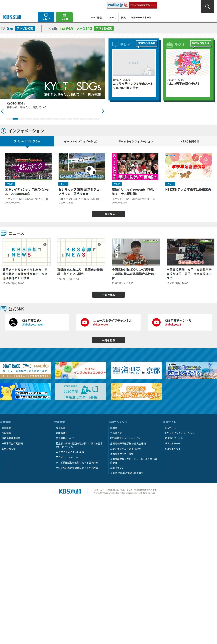The image size is (217, 644).
Task: Open the 滋賀県 1215kHz radio notice banner
Action: pos(26,392)
